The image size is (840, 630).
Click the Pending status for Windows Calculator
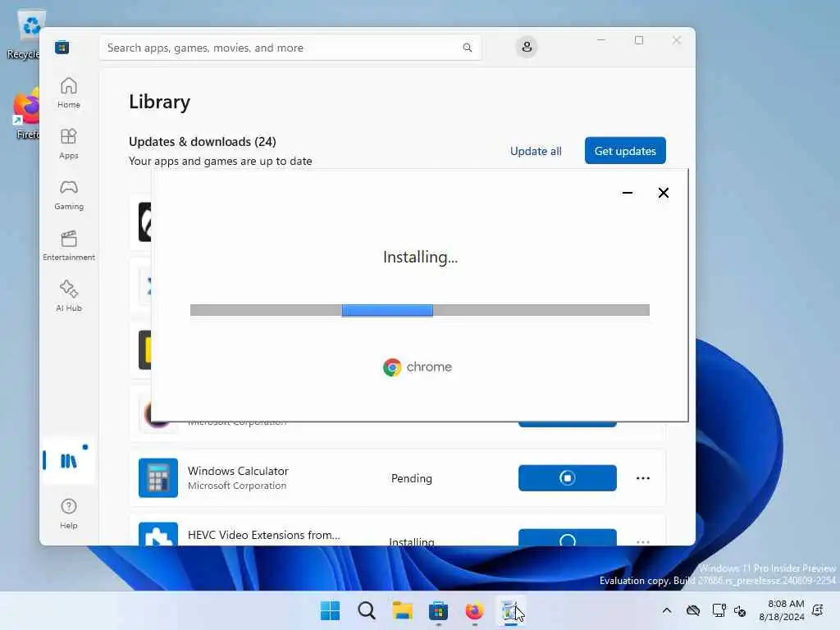pyautogui.click(x=412, y=478)
